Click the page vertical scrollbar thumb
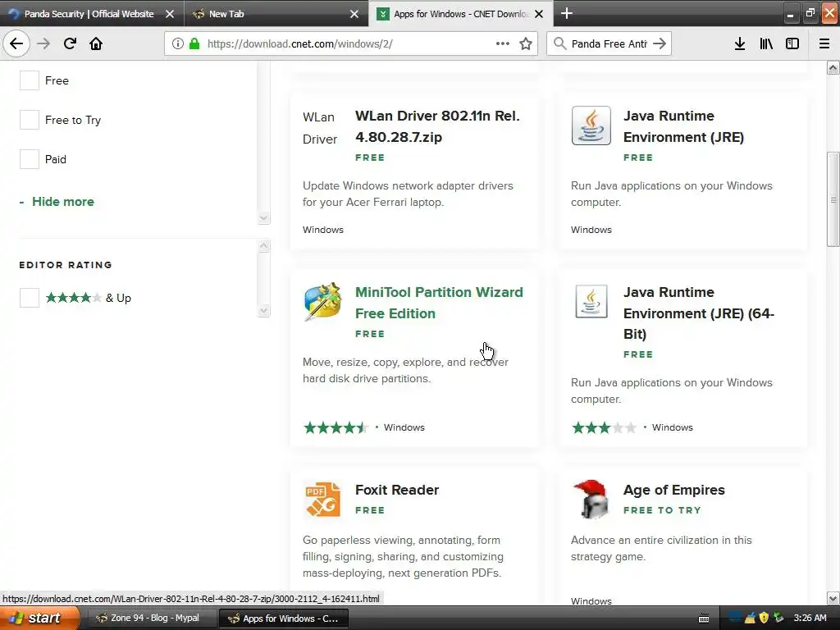Image resolution: width=840 pixels, height=630 pixels. [833, 199]
